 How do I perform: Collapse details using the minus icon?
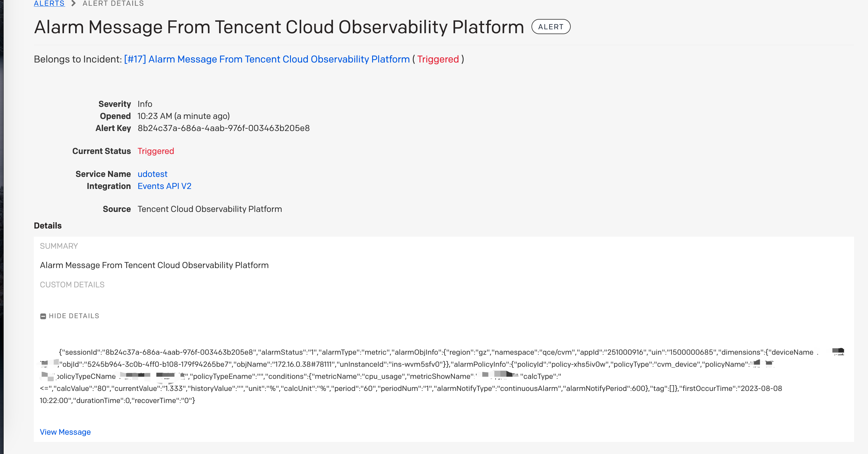[x=43, y=316]
